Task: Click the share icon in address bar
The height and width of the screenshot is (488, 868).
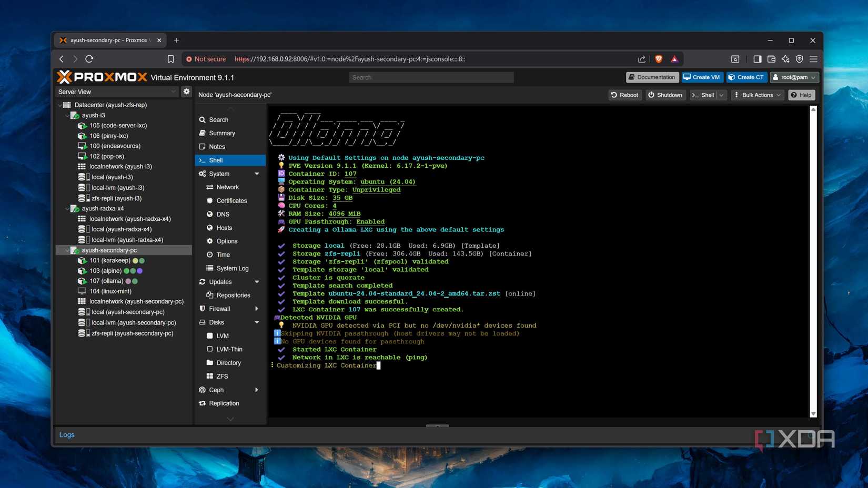Action: click(x=641, y=59)
